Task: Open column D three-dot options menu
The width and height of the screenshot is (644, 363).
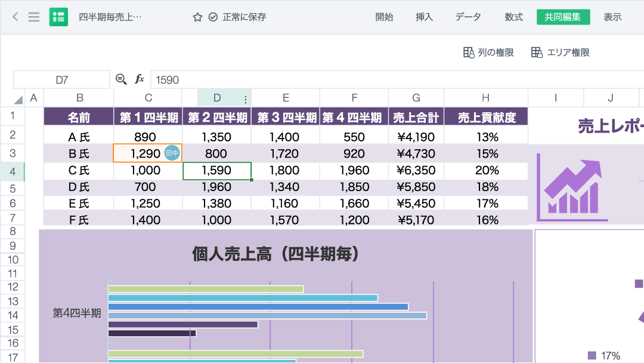Action: pos(245,99)
